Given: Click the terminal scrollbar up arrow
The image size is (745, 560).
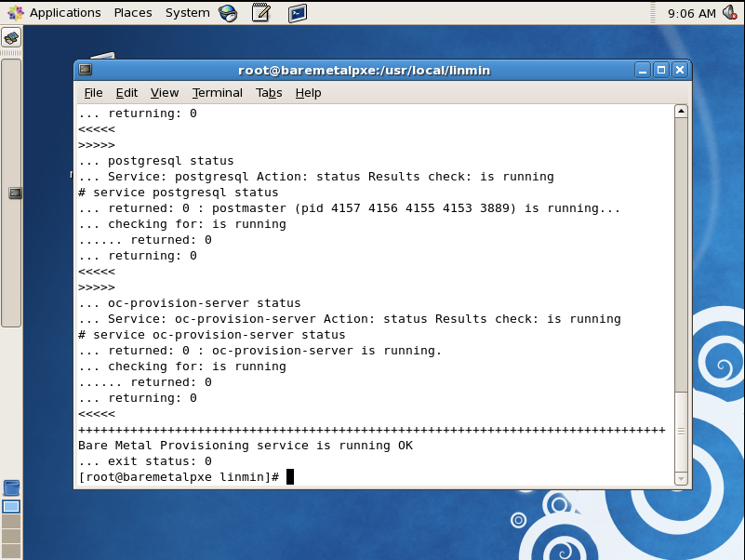Looking at the screenshot, I should pyautogui.click(x=682, y=112).
